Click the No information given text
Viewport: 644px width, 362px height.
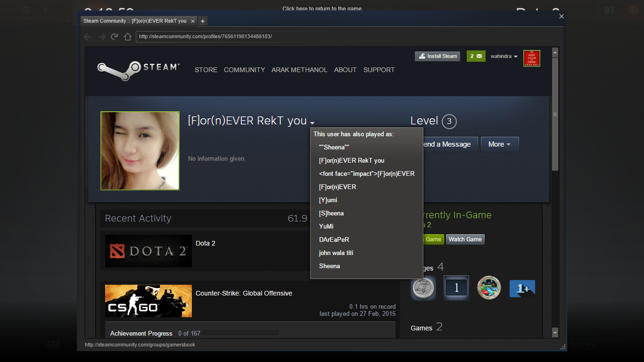(217, 158)
